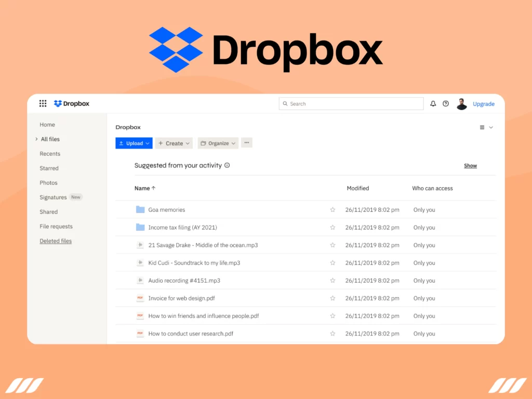
Task: Open the apps grid icon top left
Action: click(x=43, y=103)
